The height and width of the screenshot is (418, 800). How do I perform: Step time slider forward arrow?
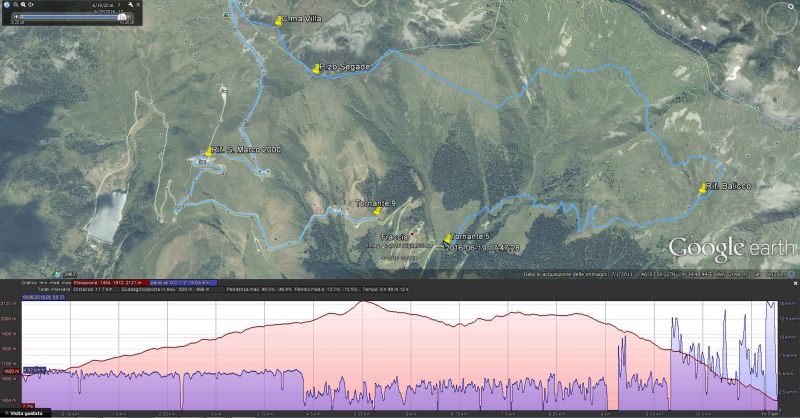coord(130,17)
